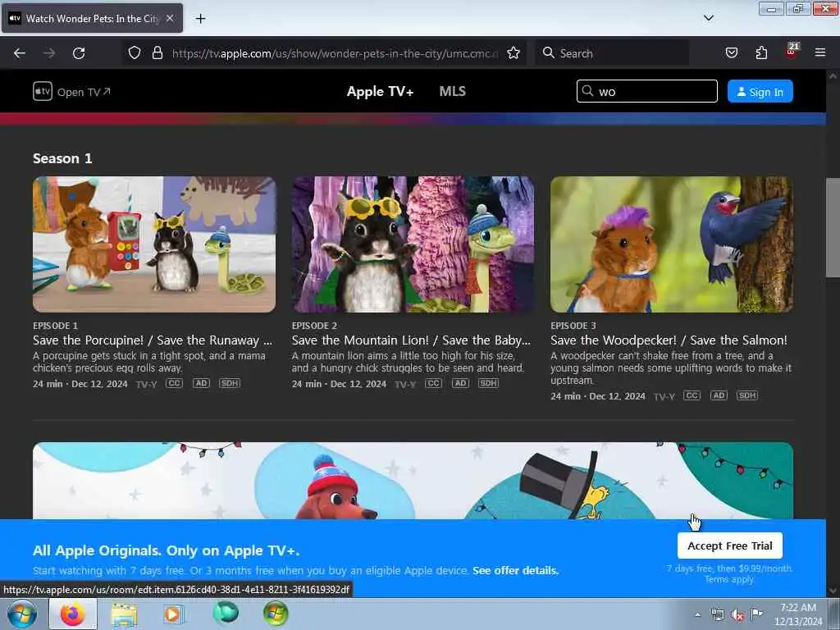Open the File Explorer taskbar icon
This screenshot has height=630, width=840.
[124, 614]
